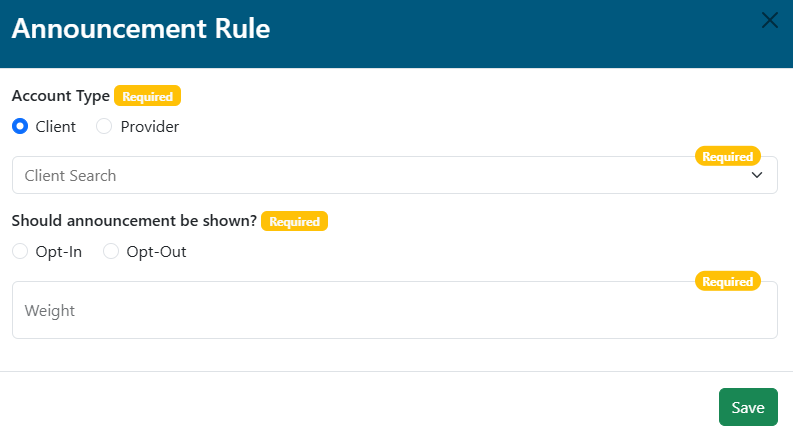Click the Client option label text
Viewport: 793px width, 435px height.
[x=55, y=127]
